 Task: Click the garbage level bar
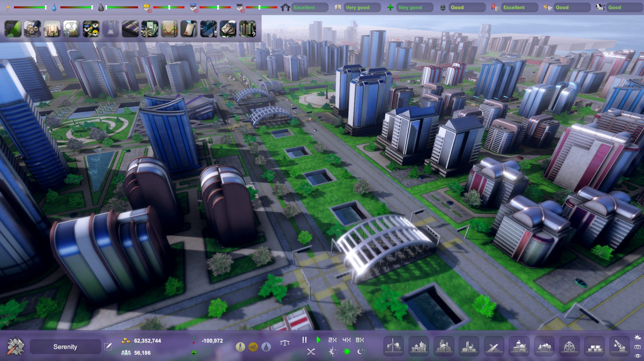coord(122,7)
